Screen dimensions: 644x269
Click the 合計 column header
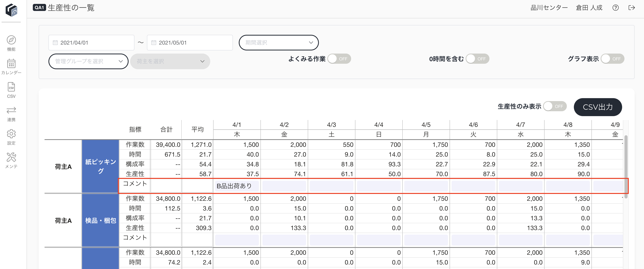166,129
